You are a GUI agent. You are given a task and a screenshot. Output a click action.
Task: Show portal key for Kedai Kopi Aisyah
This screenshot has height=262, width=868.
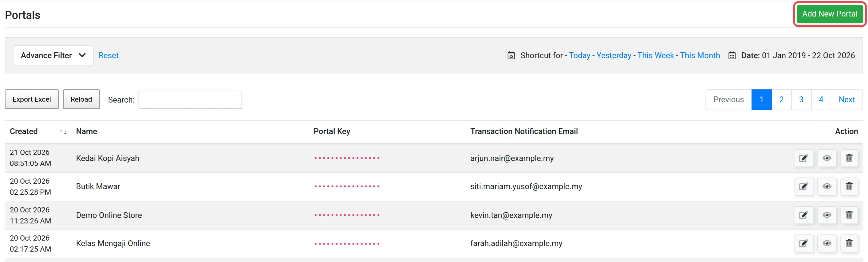coord(827,158)
